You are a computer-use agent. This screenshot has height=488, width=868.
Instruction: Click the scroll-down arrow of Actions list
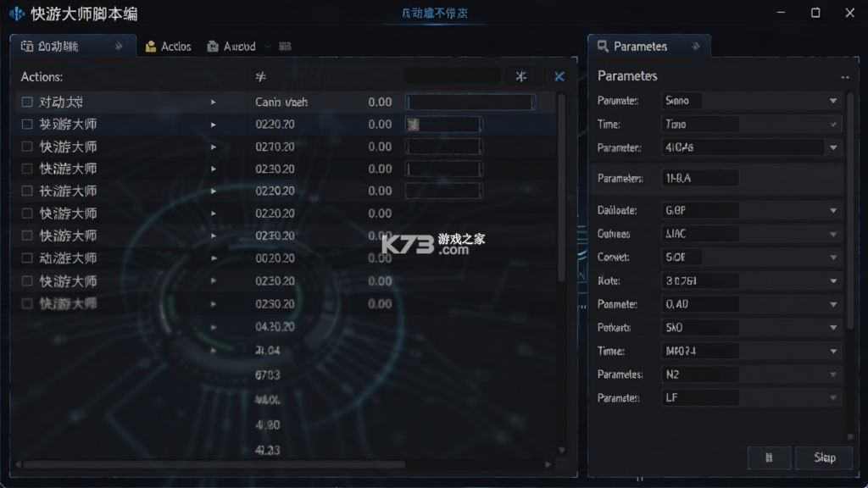click(561, 451)
